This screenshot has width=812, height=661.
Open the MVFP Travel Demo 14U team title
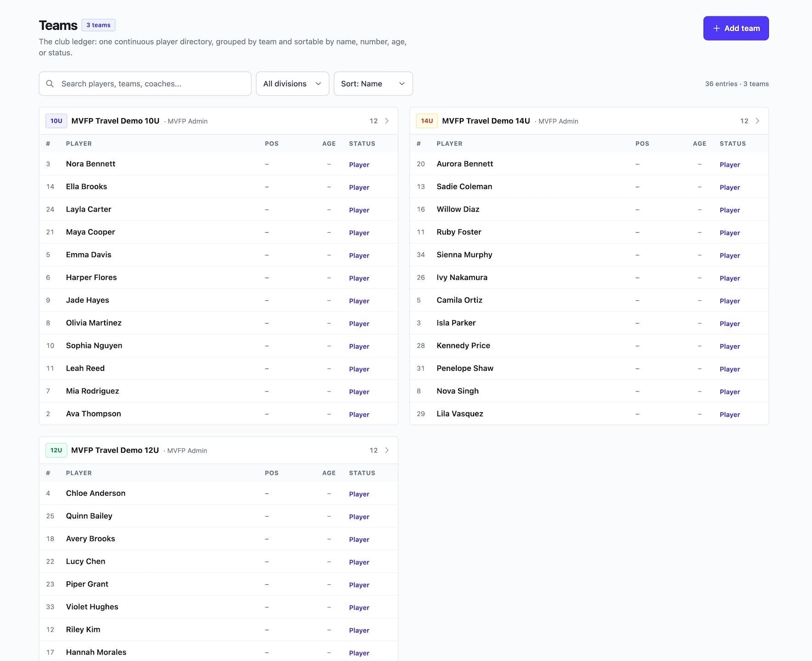(486, 121)
